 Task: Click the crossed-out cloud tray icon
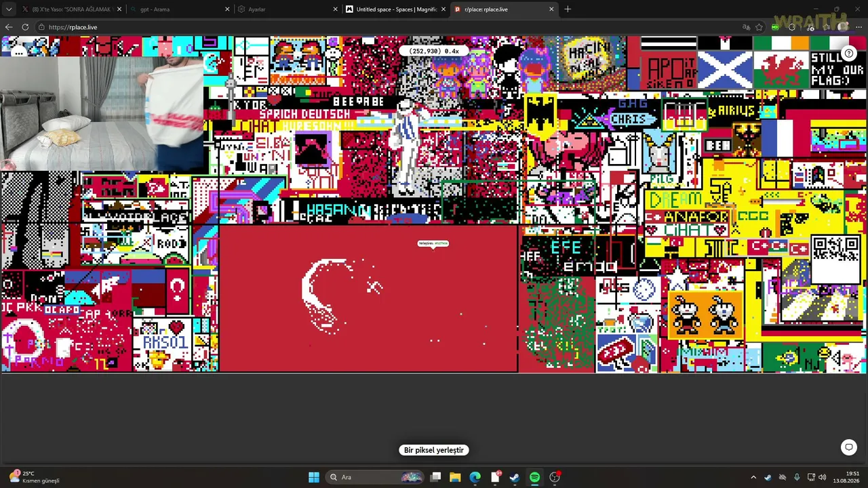click(x=782, y=477)
